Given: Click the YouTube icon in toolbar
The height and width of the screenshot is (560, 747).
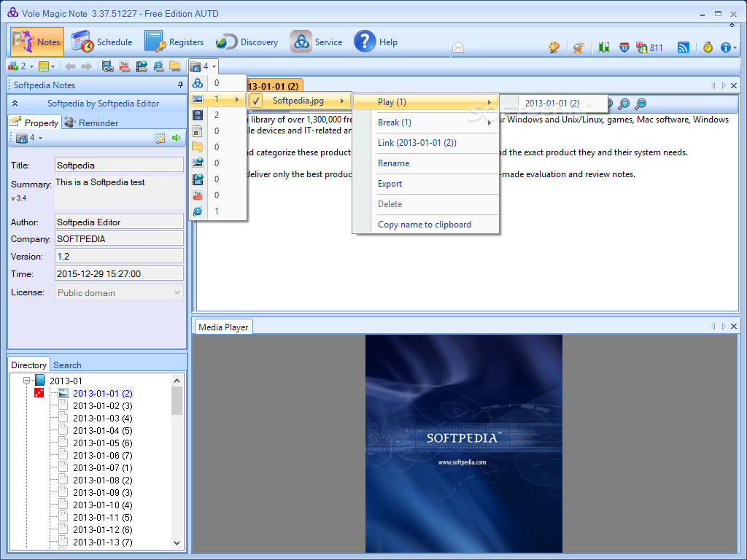Looking at the screenshot, I should click(x=125, y=66).
